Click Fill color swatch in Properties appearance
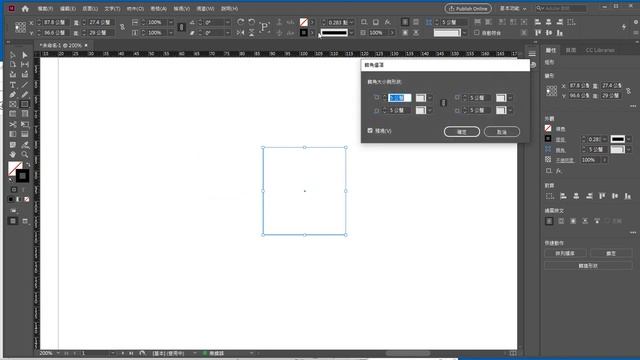 point(548,129)
